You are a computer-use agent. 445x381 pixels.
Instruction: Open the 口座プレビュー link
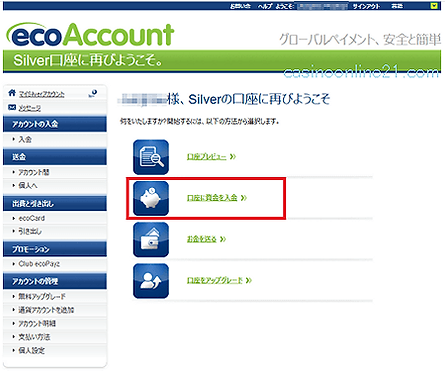point(207,157)
